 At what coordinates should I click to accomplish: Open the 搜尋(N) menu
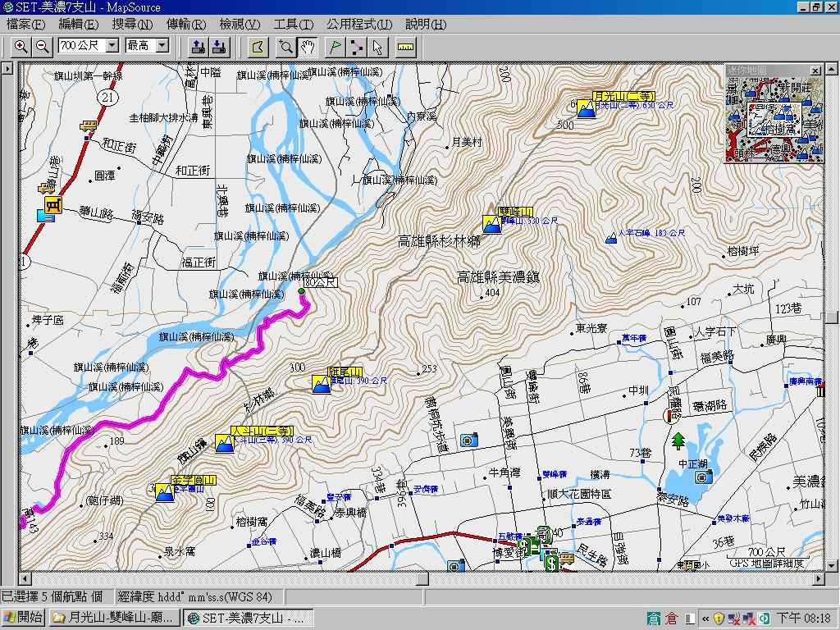click(x=132, y=24)
